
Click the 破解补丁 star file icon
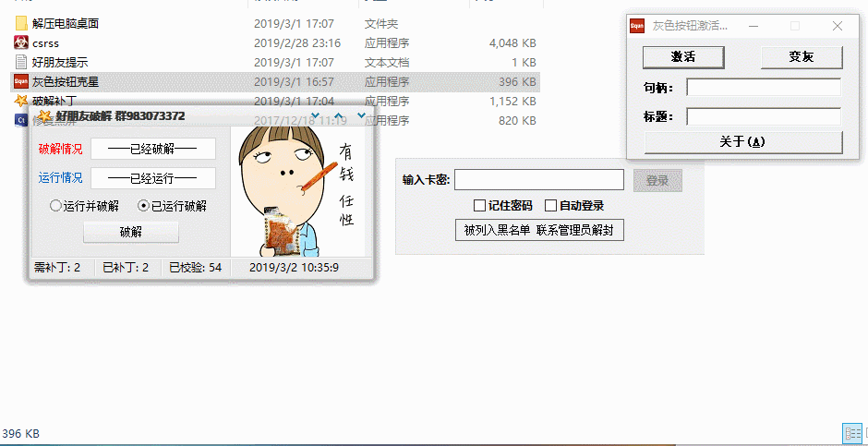click(x=21, y=101)
